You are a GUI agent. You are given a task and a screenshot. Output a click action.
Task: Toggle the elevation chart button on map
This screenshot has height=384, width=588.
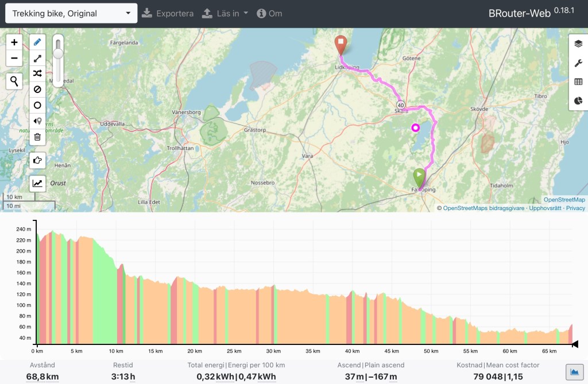(x=37, y=183)
